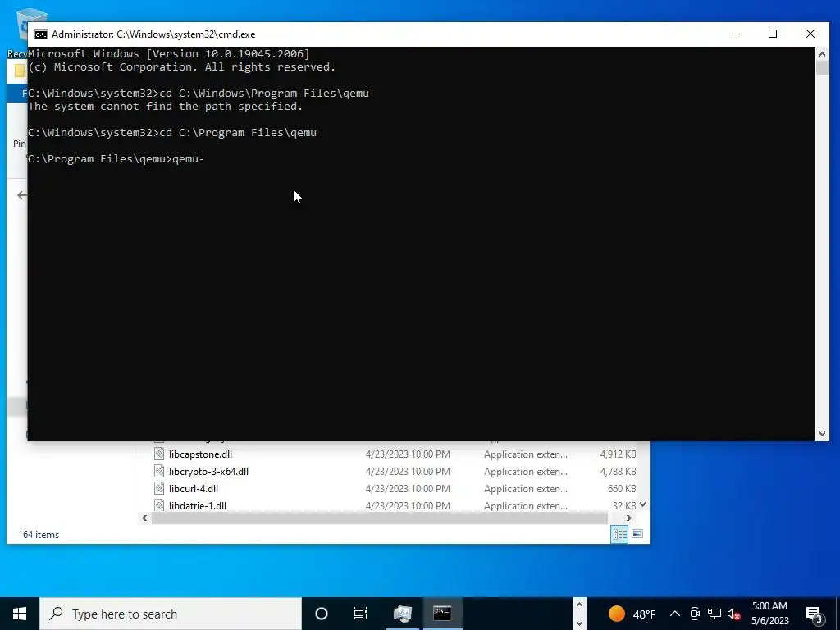Click Explorer vertical scrollbar down arrow
The image size is (840, 630).
[642, 504]
